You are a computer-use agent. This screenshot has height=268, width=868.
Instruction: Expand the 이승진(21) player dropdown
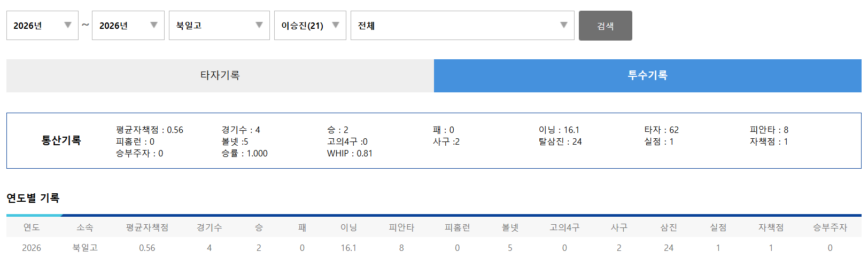pos(310,26)
